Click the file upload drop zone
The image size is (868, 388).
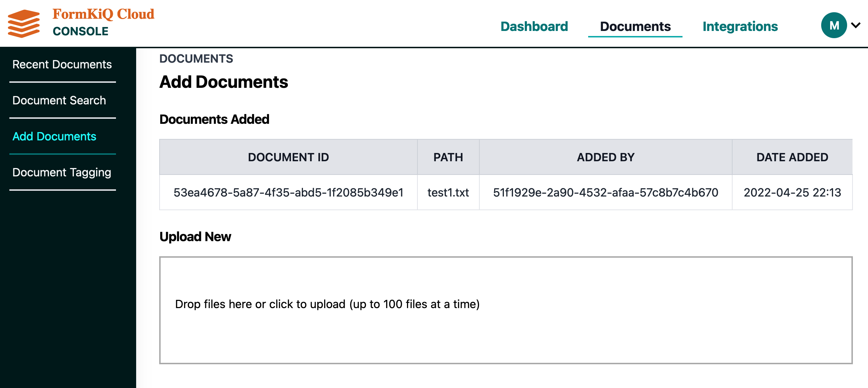point(506,310)
